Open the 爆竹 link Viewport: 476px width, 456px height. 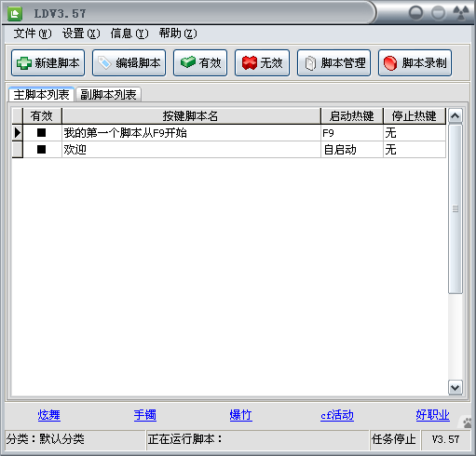point(241,415)
